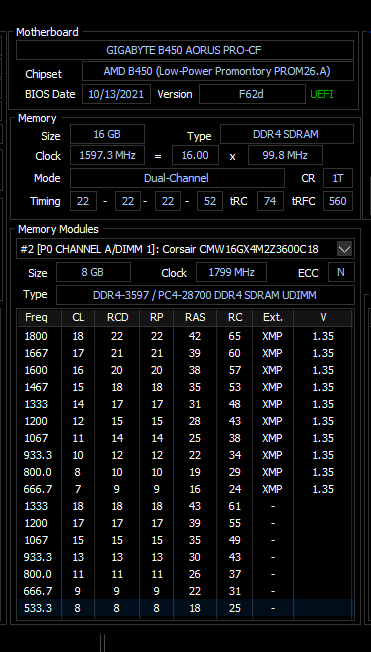
Task: Click the ECC value N
Action: click(x=341, y=272)
